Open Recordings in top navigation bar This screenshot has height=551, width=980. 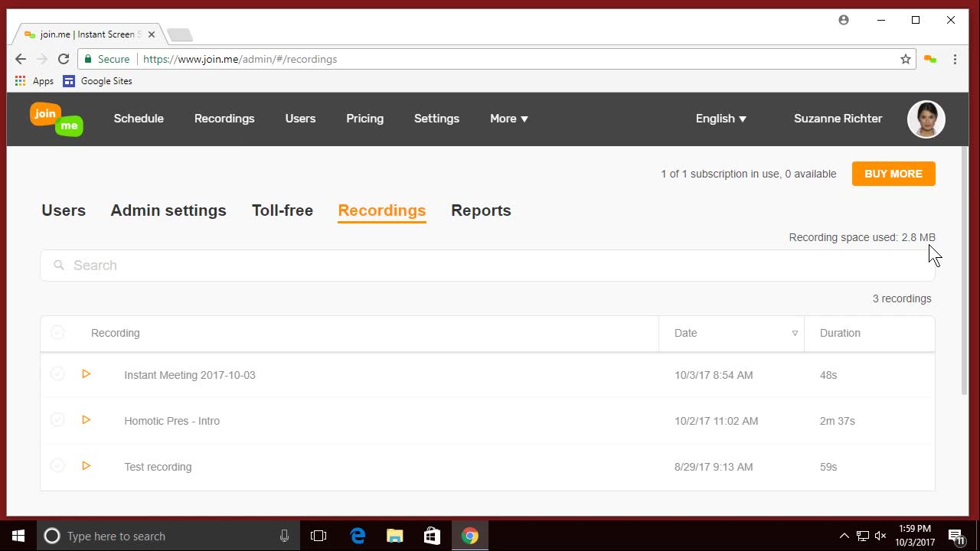(224, 119)
